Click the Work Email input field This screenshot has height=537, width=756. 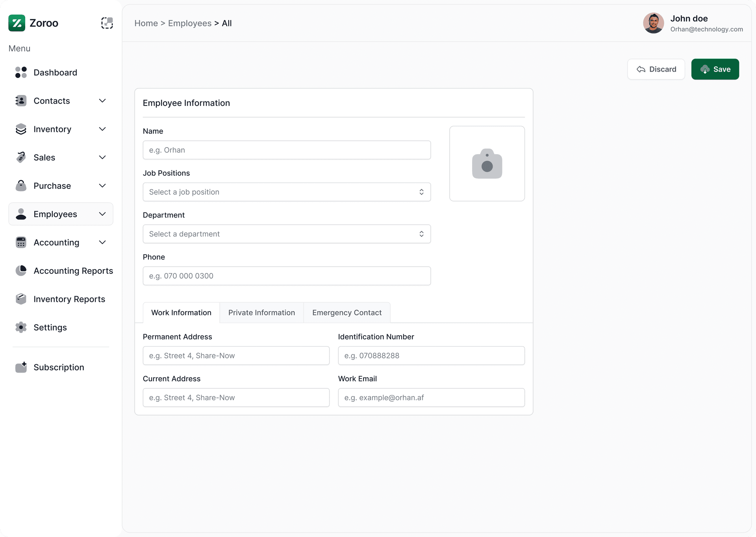(431, 398)
